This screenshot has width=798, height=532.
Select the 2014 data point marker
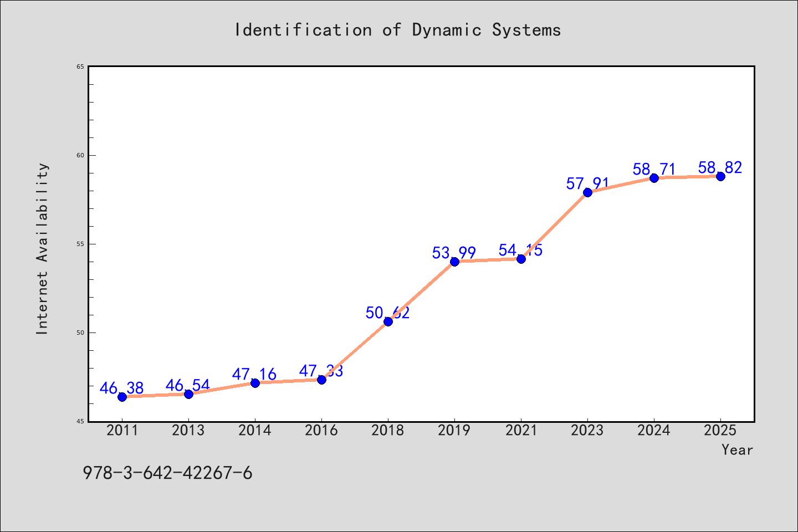click(255, 383)
